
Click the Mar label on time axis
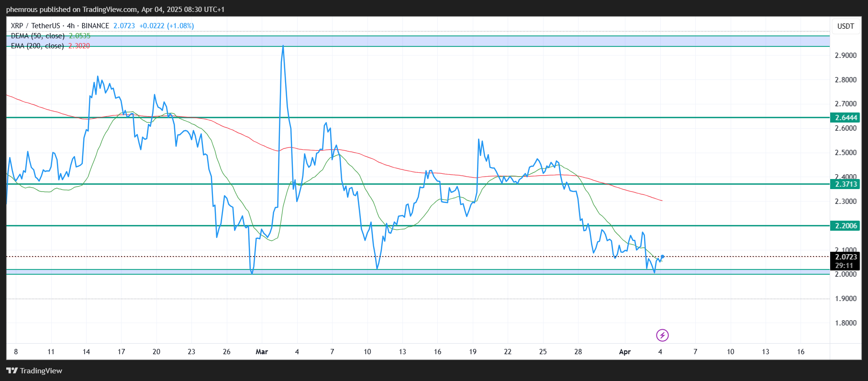(x=262, y=352)
